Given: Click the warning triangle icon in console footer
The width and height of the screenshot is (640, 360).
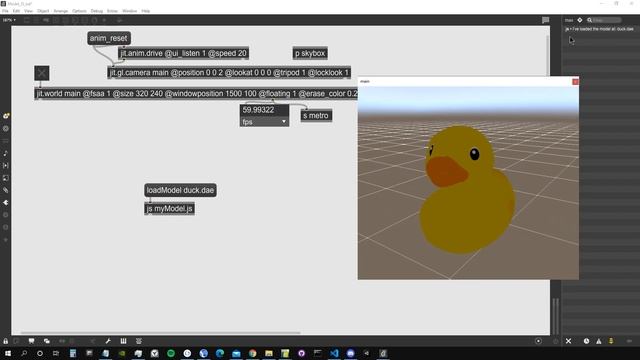Looking at the screenshot, I should (x=599, y=341).
